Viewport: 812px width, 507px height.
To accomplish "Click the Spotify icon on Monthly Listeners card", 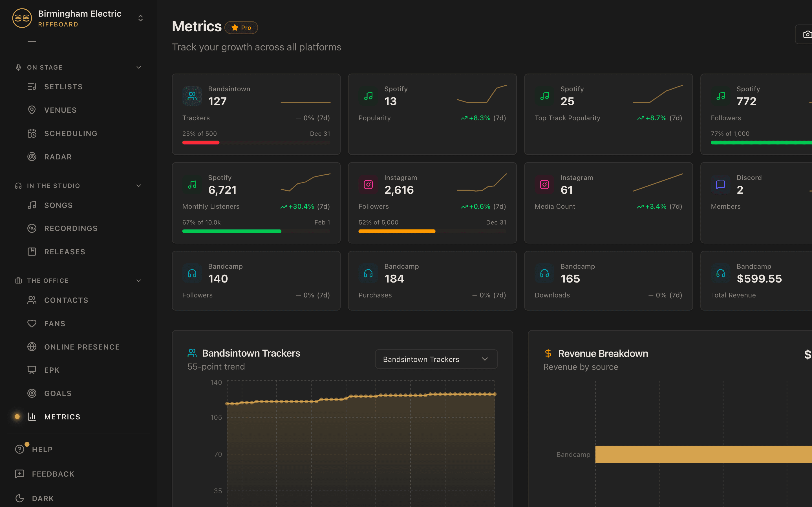I will tap(192, 184).
